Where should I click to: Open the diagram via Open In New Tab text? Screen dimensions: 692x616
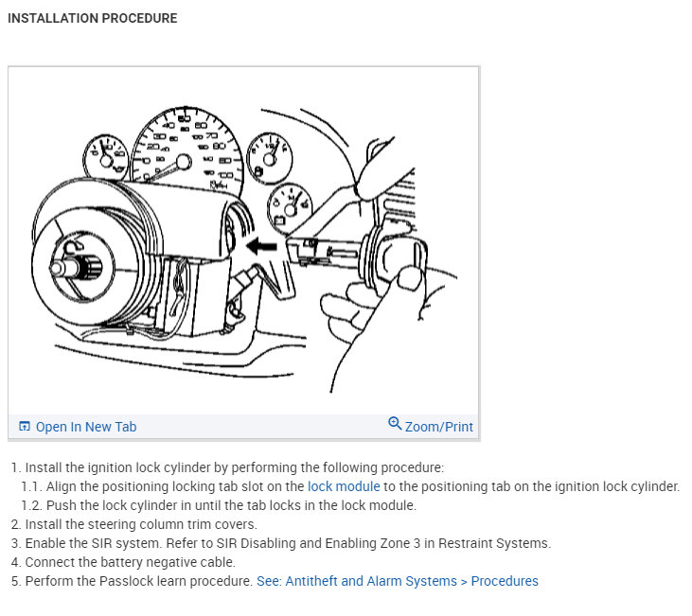pyautogui.click(x=86, y=427)
